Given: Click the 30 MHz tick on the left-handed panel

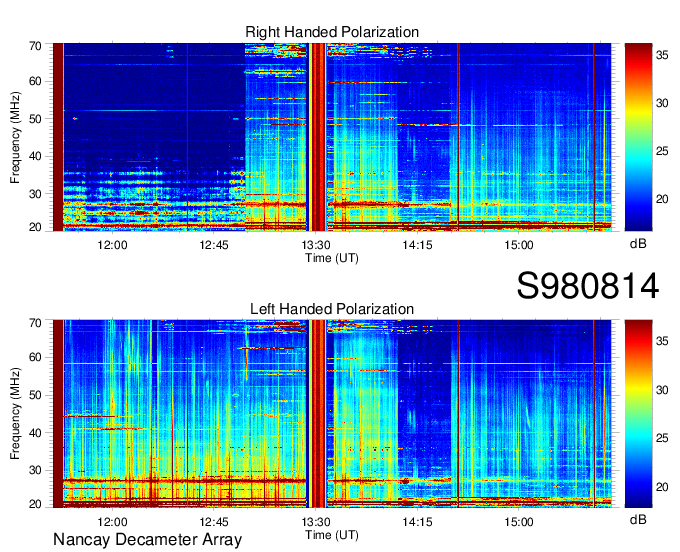Looking at the screenshot, I should [x=35, y=470].
